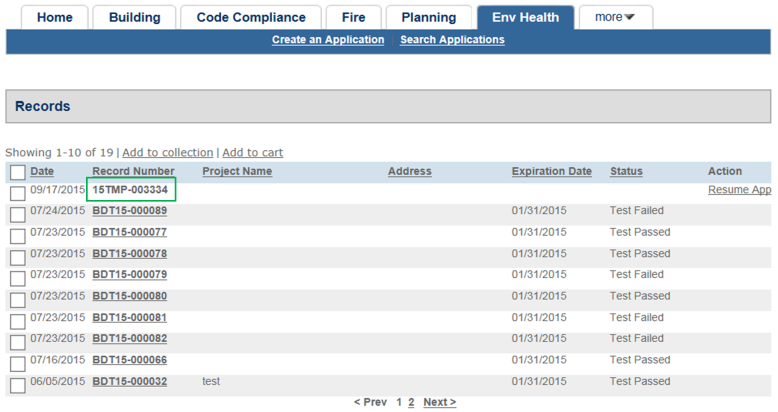This screenshot has width=778, height=412.
Task: Click the Create an Application link
Action: pos(328,40)
